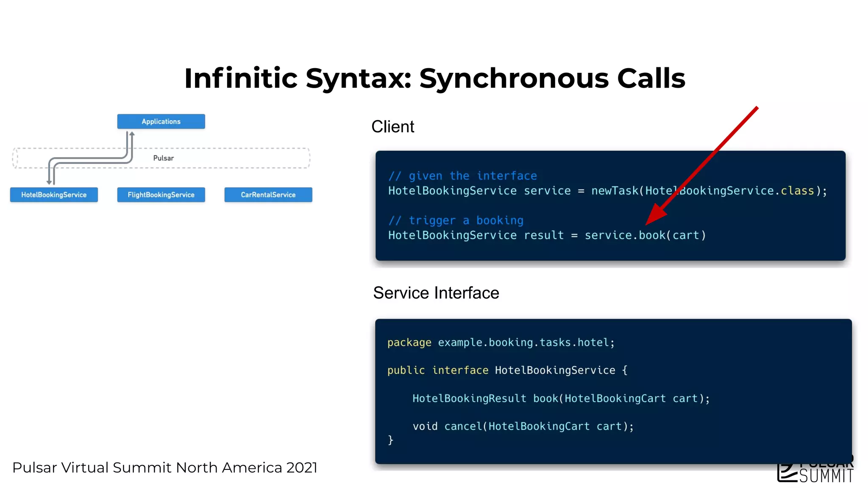Select the FlightBookingService diagram box
The width and height of the screenshot is (868, 488).
tap(161, 195)
